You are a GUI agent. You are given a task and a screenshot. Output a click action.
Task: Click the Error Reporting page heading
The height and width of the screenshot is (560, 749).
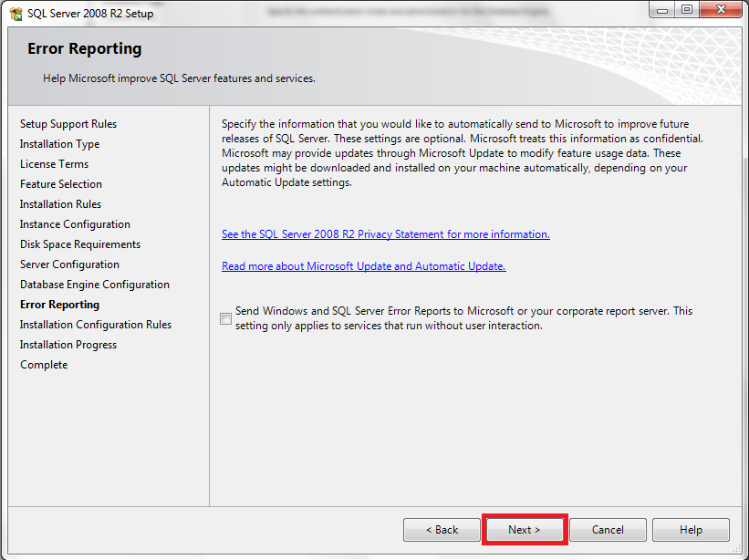click(85, 48)
